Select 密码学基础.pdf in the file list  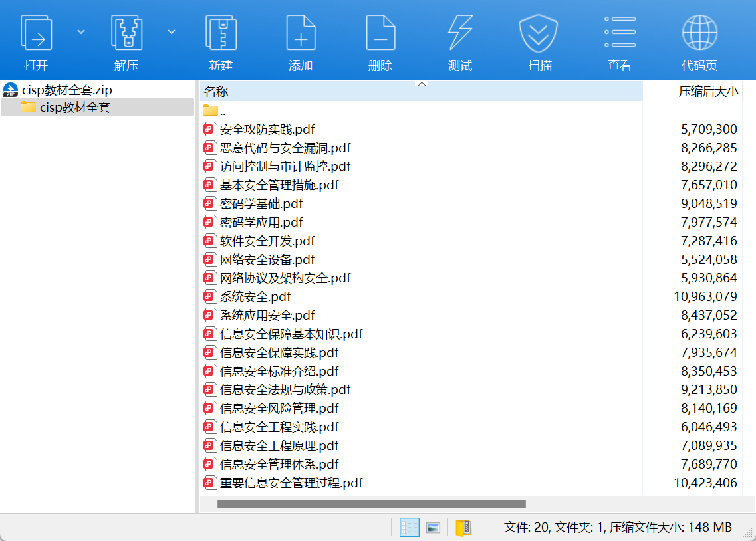coord(261,203)
